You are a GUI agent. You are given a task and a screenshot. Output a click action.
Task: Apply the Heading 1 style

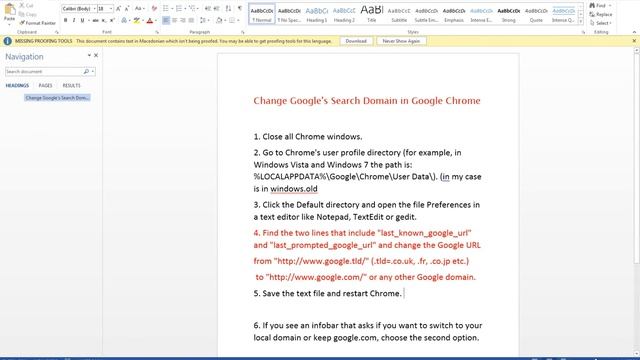pos(317,14)
